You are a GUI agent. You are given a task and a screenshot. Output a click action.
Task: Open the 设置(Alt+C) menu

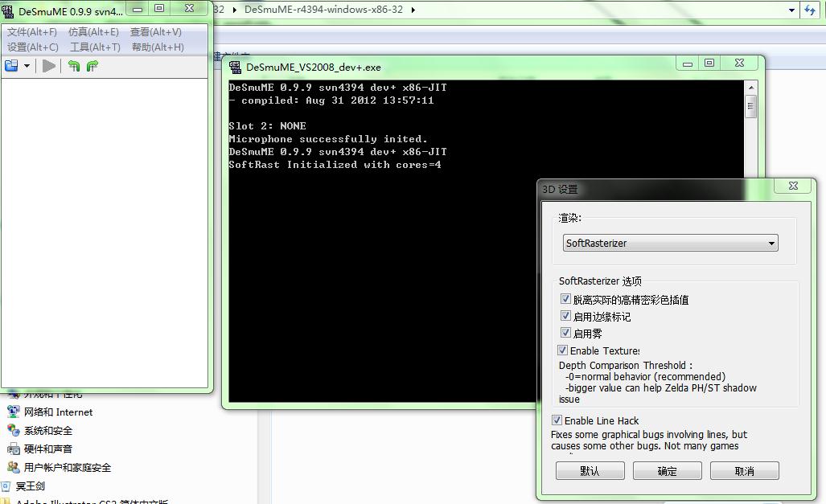[33, 47]
